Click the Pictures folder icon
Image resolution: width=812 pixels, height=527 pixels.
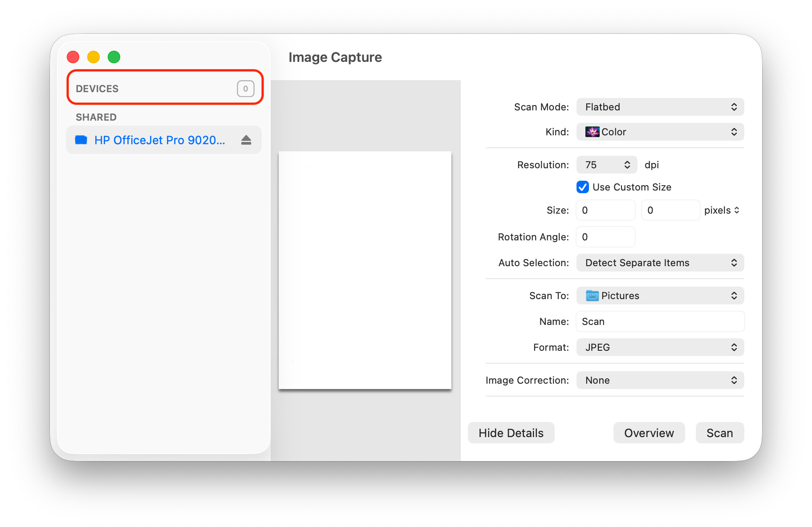pos(592,296)
